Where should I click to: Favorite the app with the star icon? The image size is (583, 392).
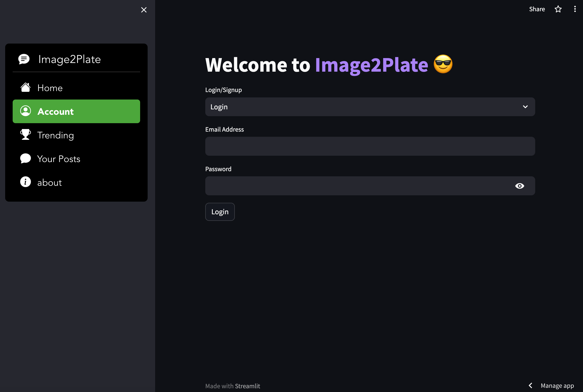(558, 9)
